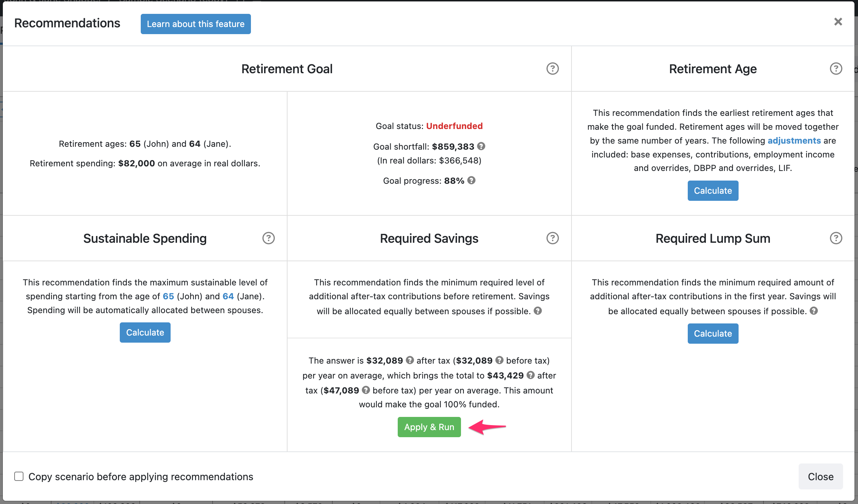Image resolution: width=858 pixels, height=504 pixels.
Task: Open Required Savings help icon
Action: pyautogui.click(x=552, y=238)
